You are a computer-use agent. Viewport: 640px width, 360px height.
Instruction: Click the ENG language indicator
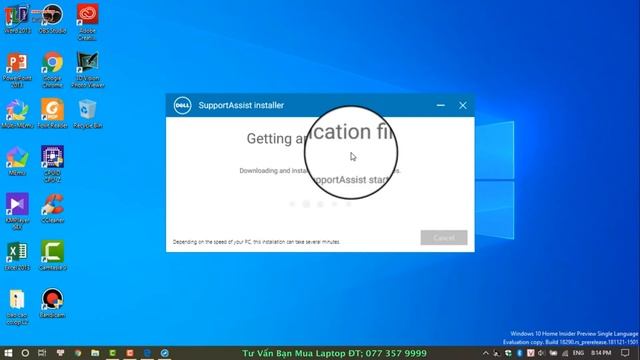[x=578, y=353]
